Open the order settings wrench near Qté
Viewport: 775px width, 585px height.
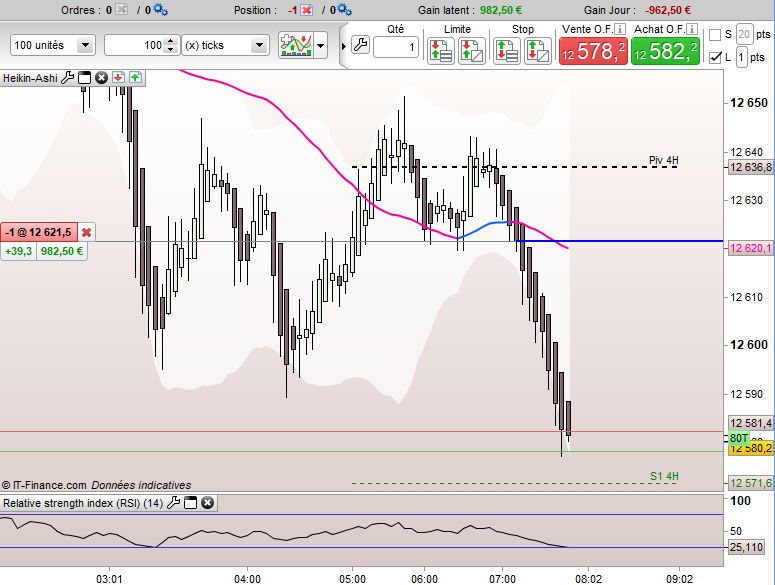pyautogui.click(x=360, y=45)
